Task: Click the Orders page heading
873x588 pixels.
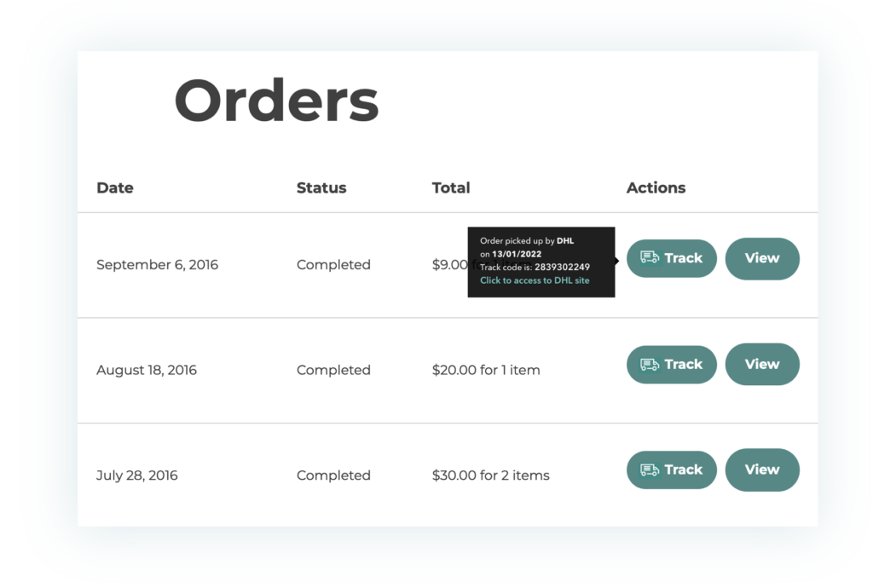Action: point(276,101)
